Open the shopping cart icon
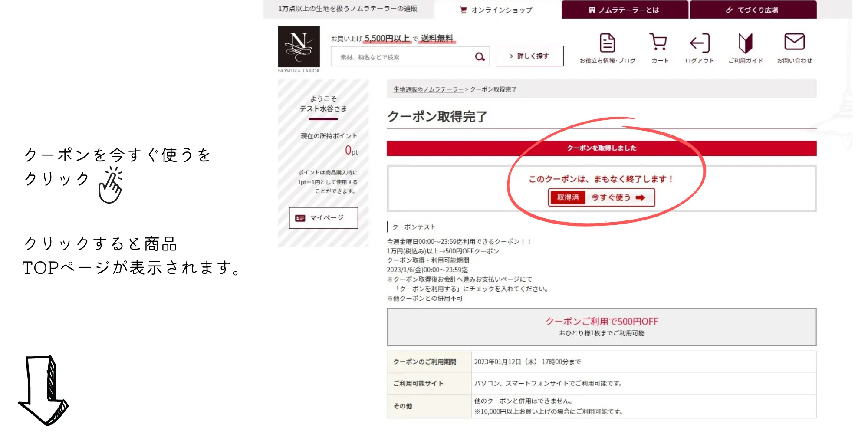868x434 pixels. (x=659, y=43)
